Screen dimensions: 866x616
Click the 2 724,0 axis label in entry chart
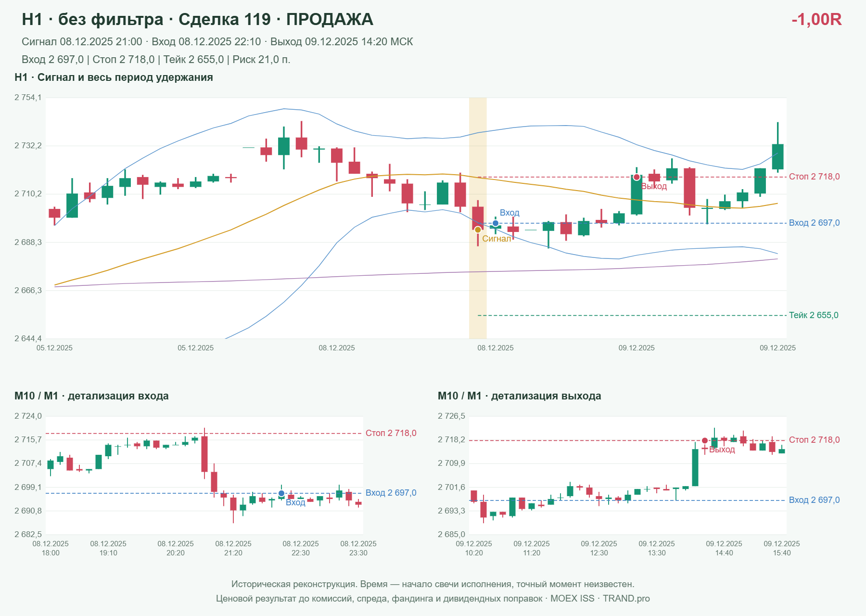coord(28,416)
